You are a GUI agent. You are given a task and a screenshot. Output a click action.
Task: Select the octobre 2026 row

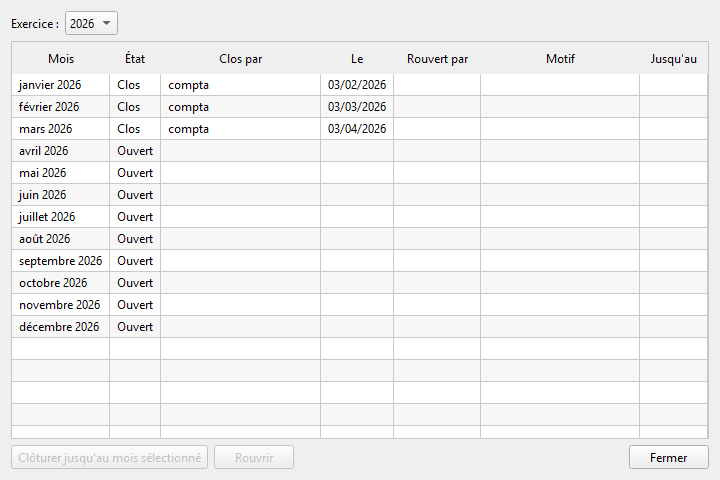coord(360,283)
